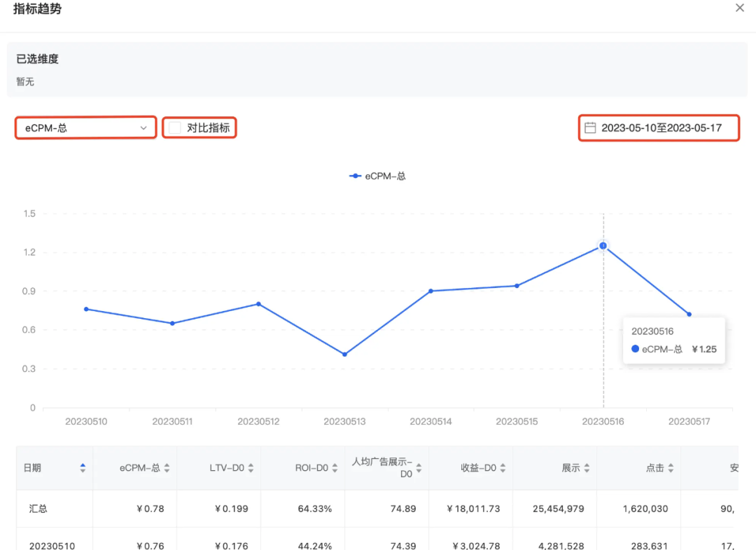This screenshot has width=756, height=550.
Task: Click the 4,281,528 impressions cell
Action: coord(561,546)
